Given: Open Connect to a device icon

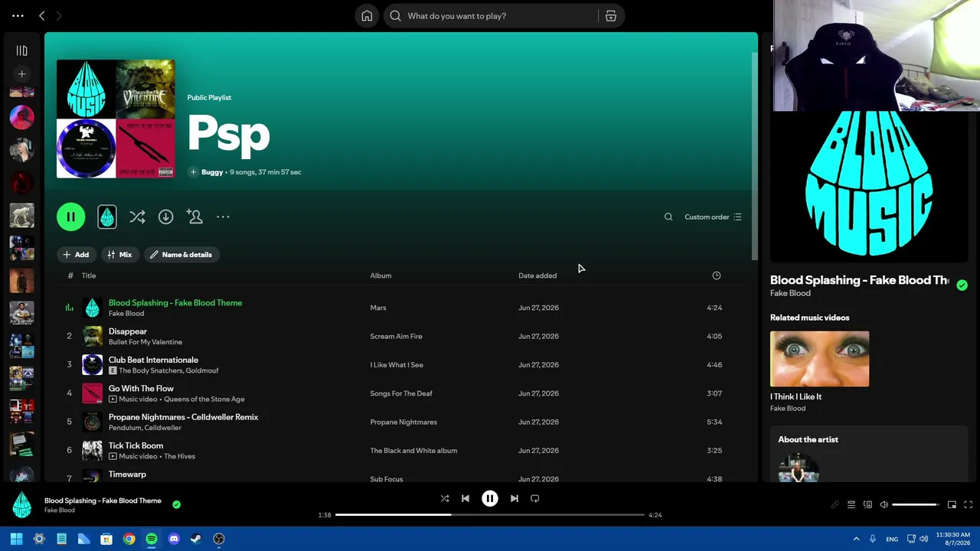Looking at the screenshot, I should (867, 505).
